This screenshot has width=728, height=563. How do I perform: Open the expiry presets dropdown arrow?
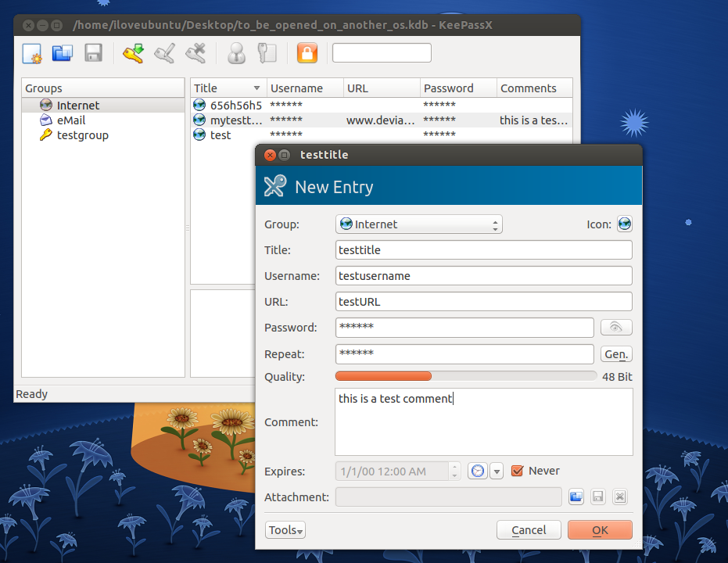(x=497, y=471)
